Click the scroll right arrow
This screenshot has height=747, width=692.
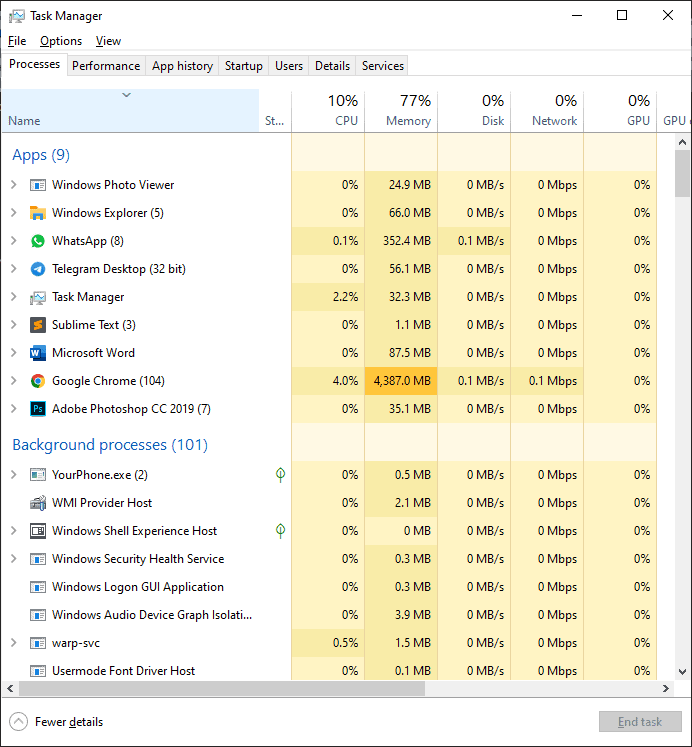pos(666,688)
